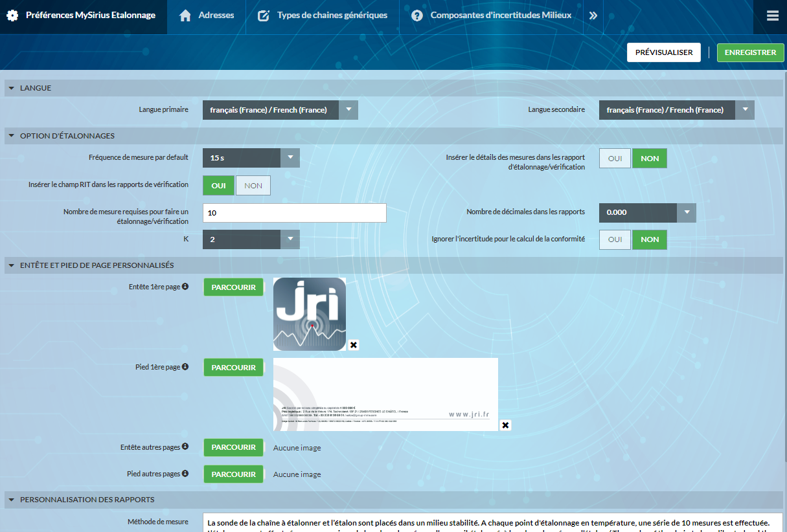The width and height of the screenshot is (787, 532).
Task: Switch to the Préférences MySirius Etalonnage tab
Action: click(x=84, y=16)
